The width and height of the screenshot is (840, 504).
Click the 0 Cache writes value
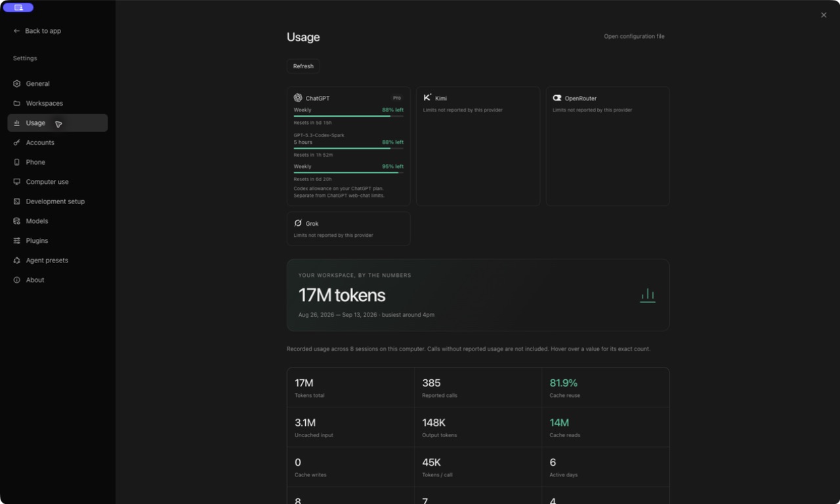click(298, 463)
